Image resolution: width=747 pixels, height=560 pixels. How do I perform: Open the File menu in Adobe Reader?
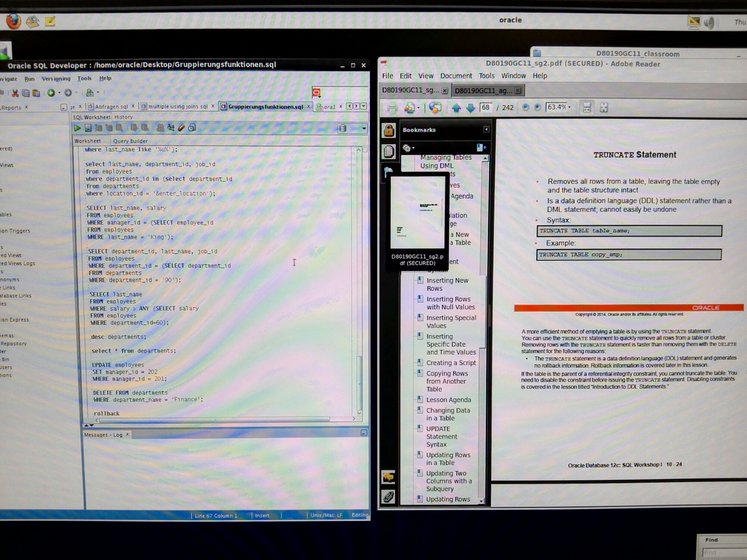click(x=387, y=76)
